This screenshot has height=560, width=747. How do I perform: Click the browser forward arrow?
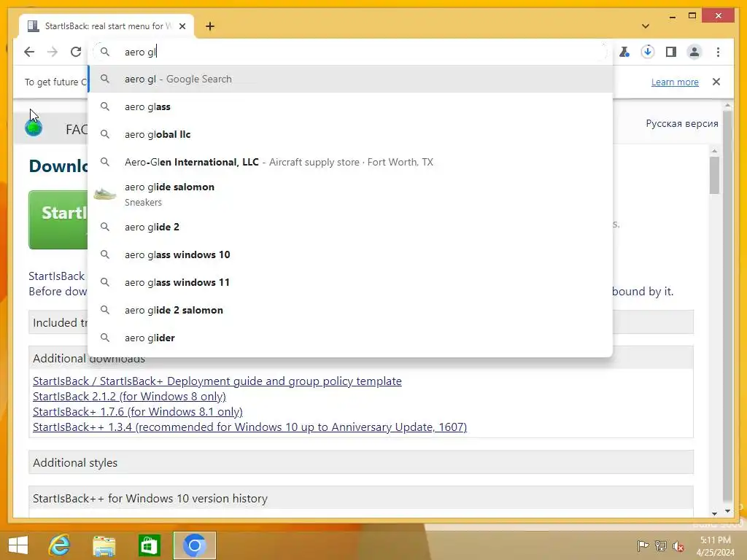tap(53, 52)
